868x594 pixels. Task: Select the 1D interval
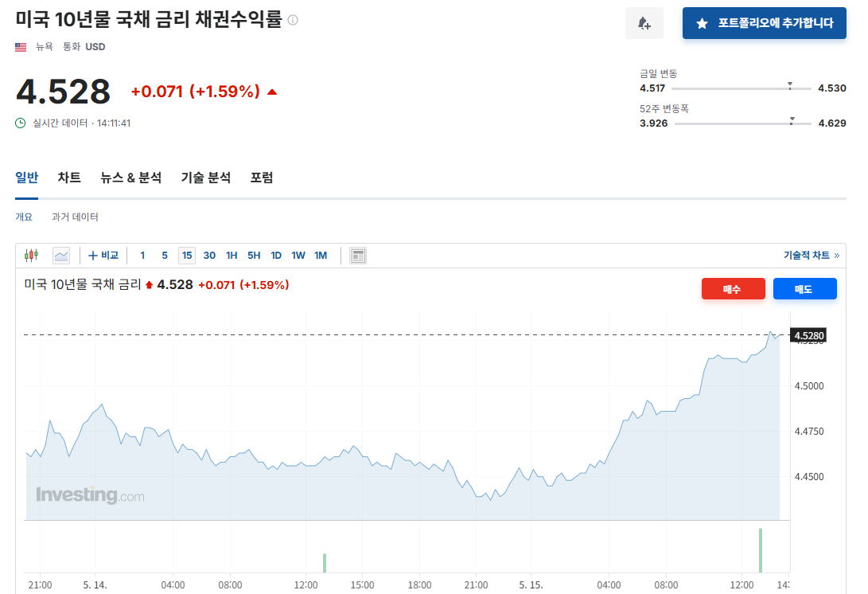[276, 256]
